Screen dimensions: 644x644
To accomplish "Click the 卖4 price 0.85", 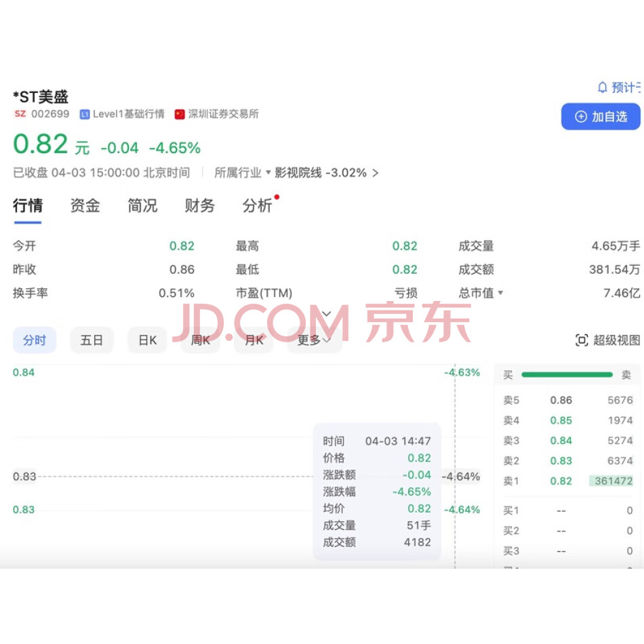I will click(x=561, y=420).
